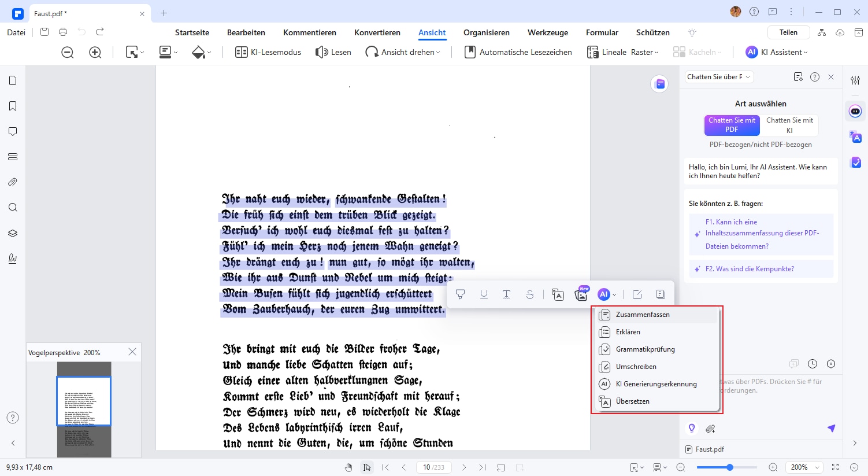Click Automatische Lesezeichen button
The height and width of the screenshot is (476, 868).
tap(518, 52)
